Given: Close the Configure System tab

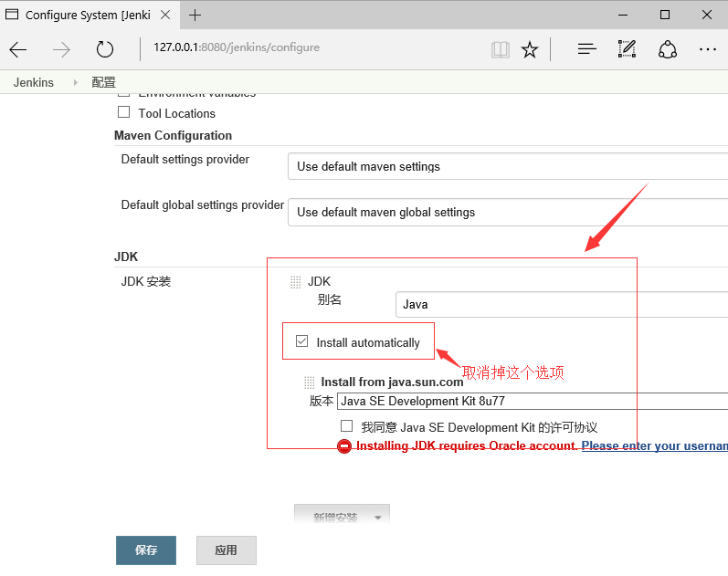Looking at the screenshot, I should tap(165, 15).
